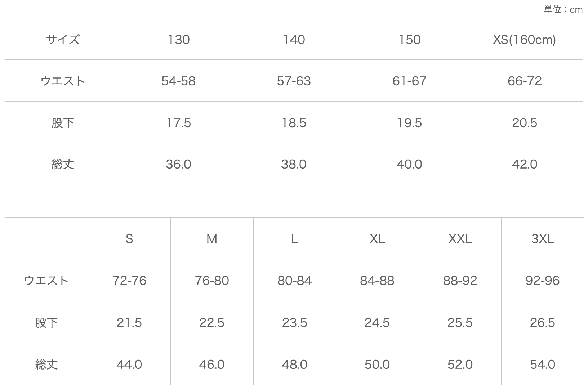This screenshot has width=588, height=389.
Task: Select the 36.0 total length value
Action: tap(178, 164)
